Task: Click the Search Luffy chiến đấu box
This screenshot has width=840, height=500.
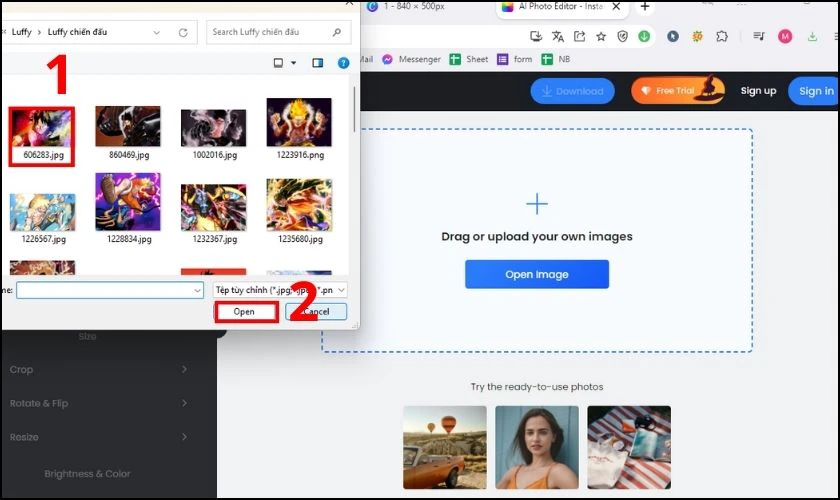Action: tap(279, 32)
